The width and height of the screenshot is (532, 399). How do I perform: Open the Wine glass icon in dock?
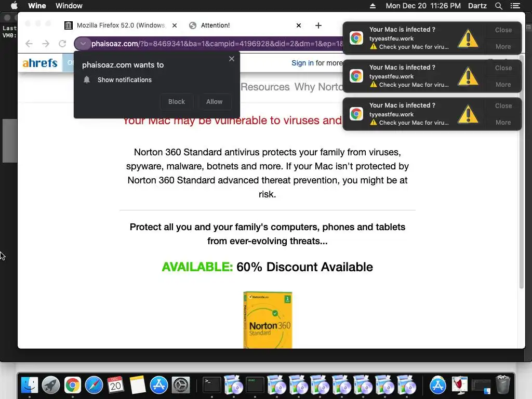(459, 385)
